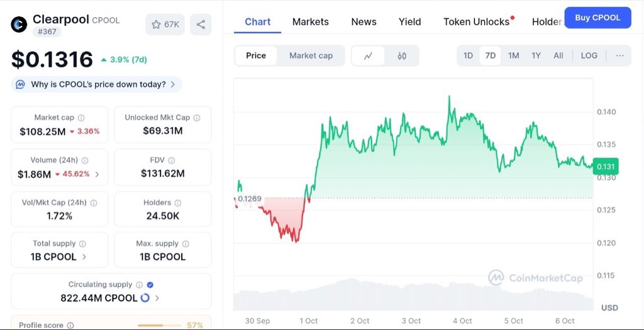644x330 pixels.
Task: Select the 1Y time range
Action: (536, 55)
